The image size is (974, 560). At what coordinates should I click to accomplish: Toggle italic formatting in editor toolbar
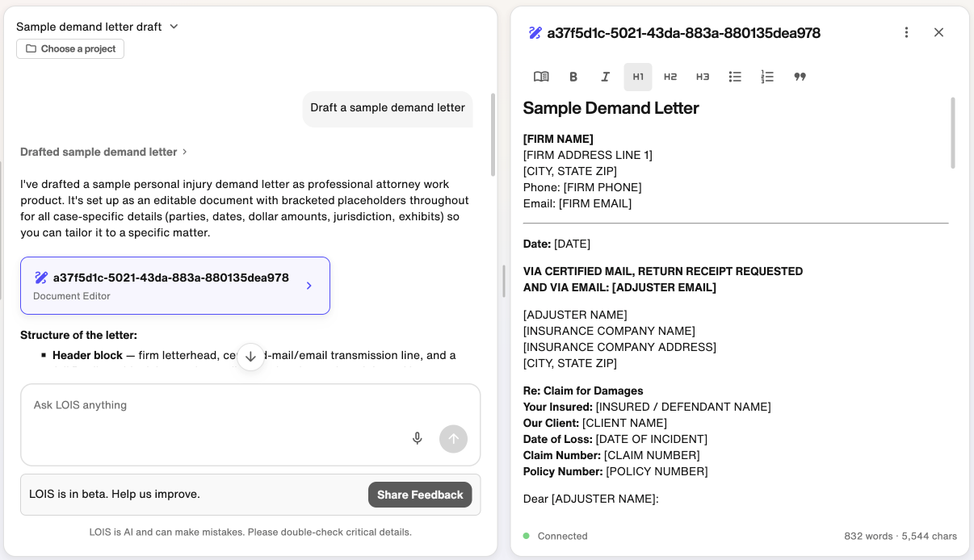point(606,77)
